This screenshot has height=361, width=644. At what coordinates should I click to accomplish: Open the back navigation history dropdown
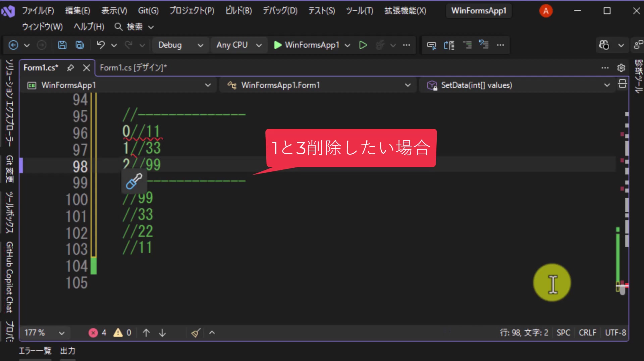point(27,45)
